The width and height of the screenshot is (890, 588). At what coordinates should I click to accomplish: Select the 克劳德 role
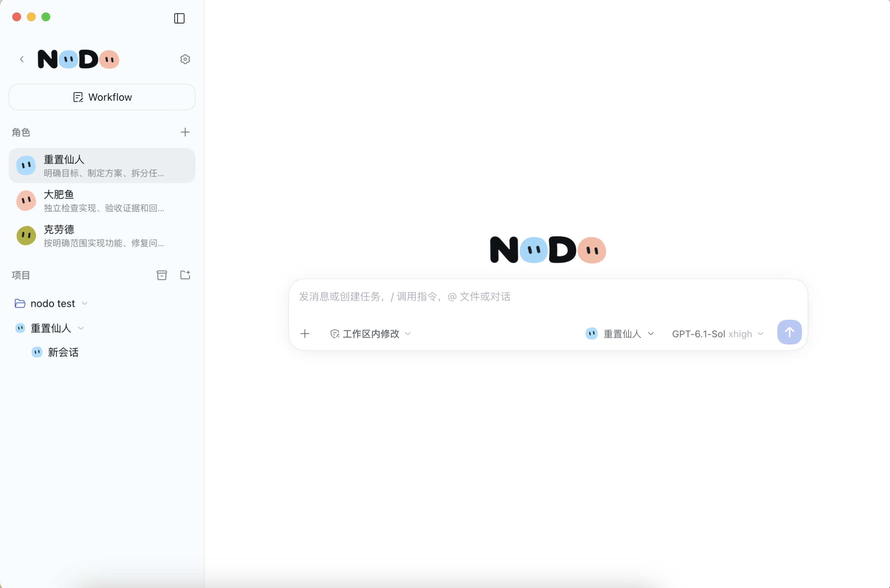pyautogui.click(x=102, y=236)
